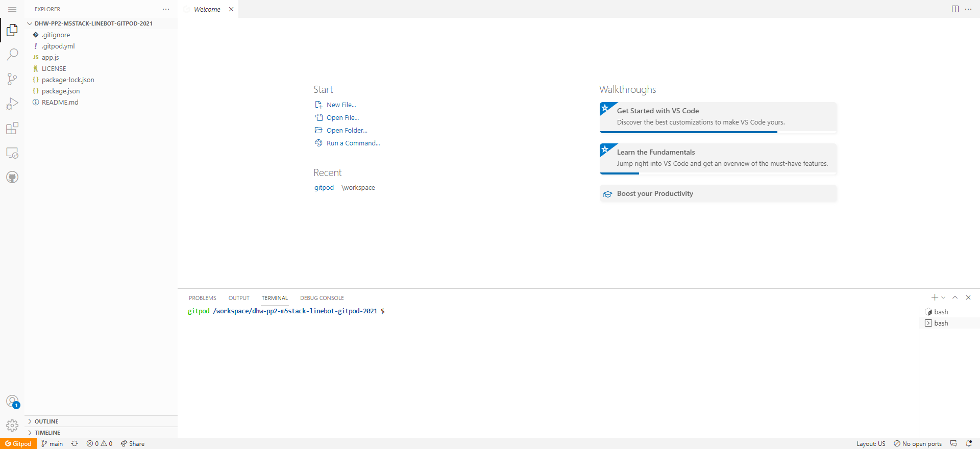Open editor more actions ellipsis
Viewport: 980px width, 449px height.
tap(968, 9)
